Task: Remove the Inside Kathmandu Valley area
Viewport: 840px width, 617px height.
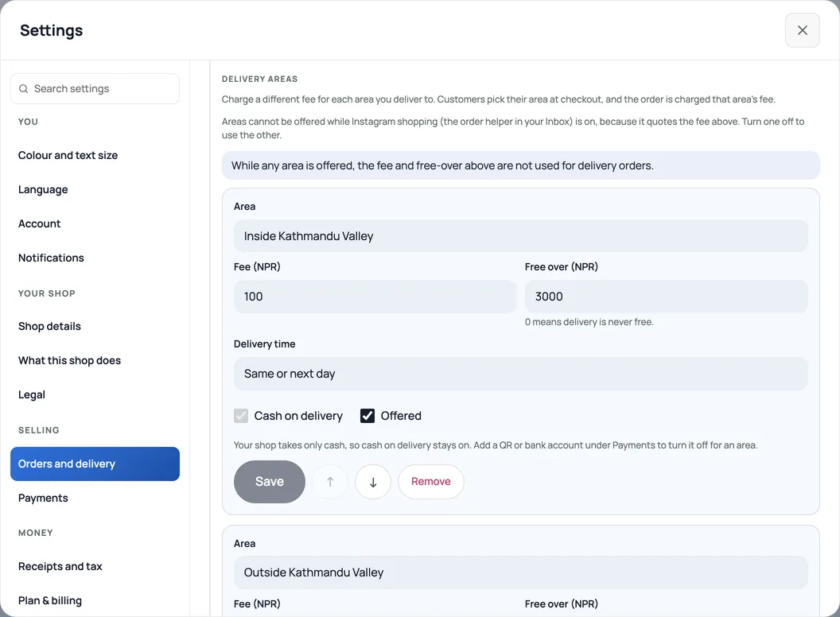Action: 430,482
